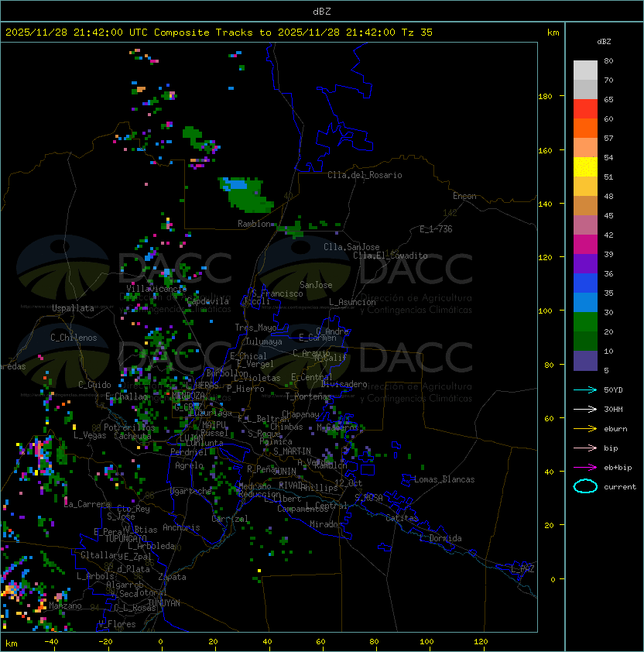Click the 'Tres_Mayo' place label
Screen dimensions: 644x652
[255, 328]
